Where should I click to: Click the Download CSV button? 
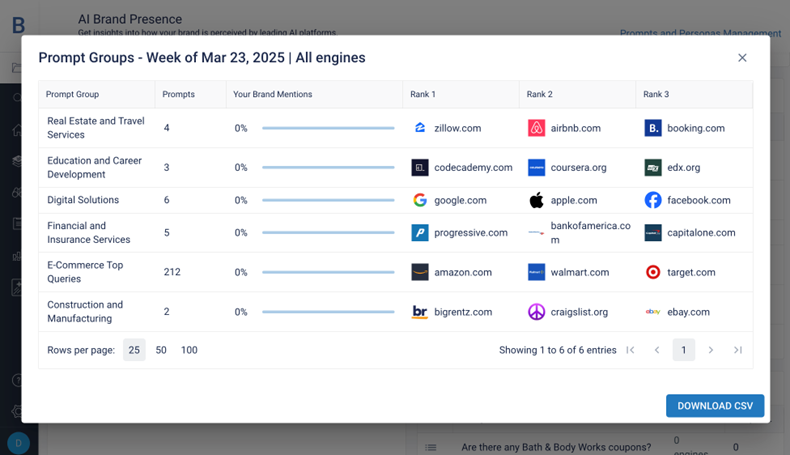[x=715, y=406]
